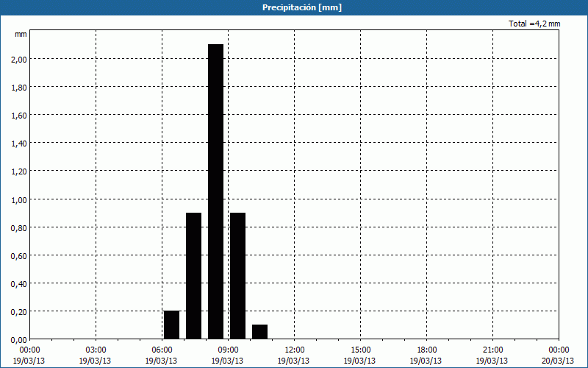Select the 1,40 y-axis value
This screenshot has width=588, height=368.
click(x=19, y=144)
